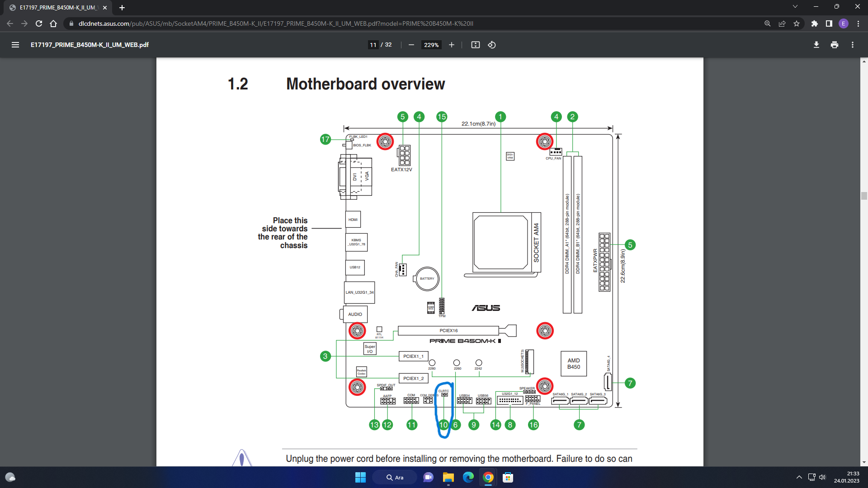Reload the current page

tap(39, 23)
